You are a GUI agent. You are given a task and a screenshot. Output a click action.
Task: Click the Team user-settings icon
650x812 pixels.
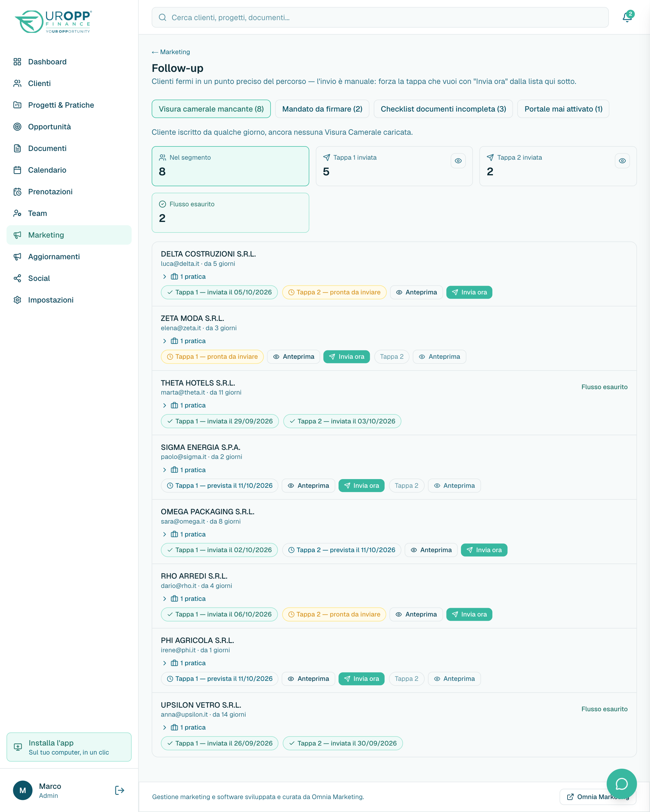point(17,213)
